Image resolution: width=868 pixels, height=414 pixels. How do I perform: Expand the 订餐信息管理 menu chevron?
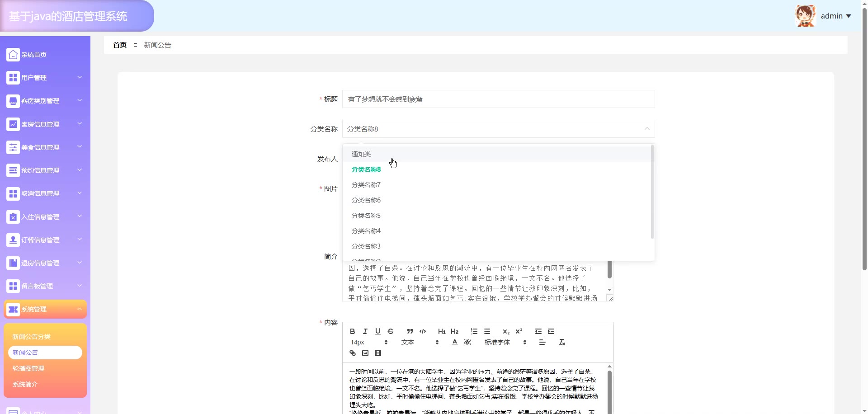coord(80,240)
